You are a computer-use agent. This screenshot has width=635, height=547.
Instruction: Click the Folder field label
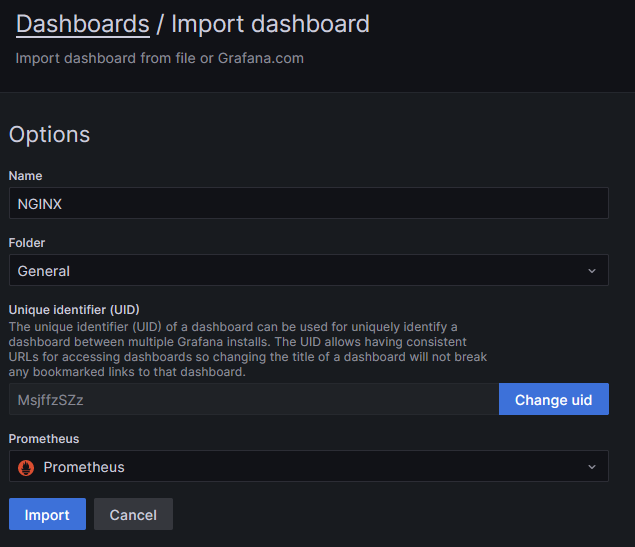click(x=27, y=243)
